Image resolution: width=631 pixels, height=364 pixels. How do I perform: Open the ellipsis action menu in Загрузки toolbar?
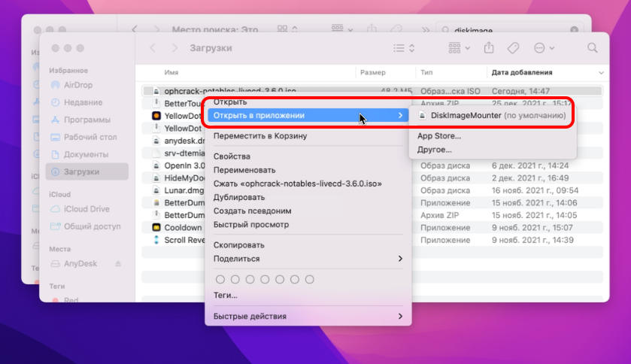click(x=544, y=48)
